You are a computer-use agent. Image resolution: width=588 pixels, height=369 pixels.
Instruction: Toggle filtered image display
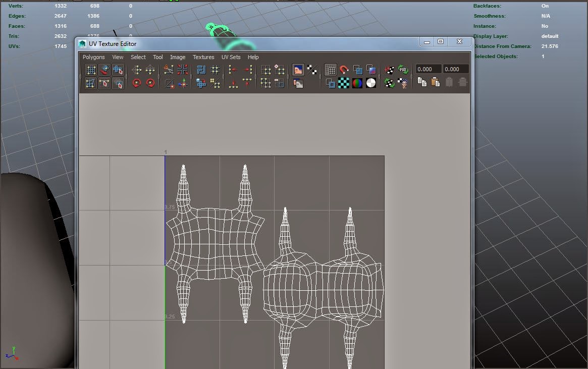click(x=311, y=70)
